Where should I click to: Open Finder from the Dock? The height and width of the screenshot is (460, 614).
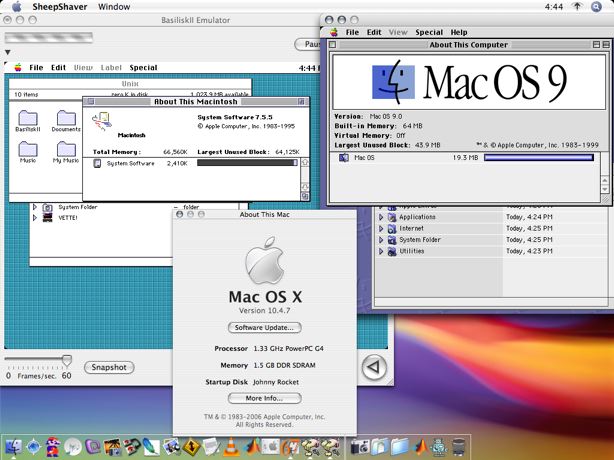pyautogui.click(x=14, y=447)
